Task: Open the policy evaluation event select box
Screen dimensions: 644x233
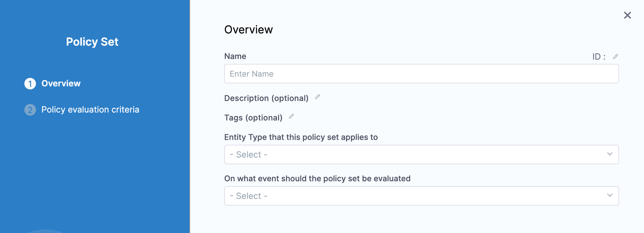Action: [x=421, y=196]
